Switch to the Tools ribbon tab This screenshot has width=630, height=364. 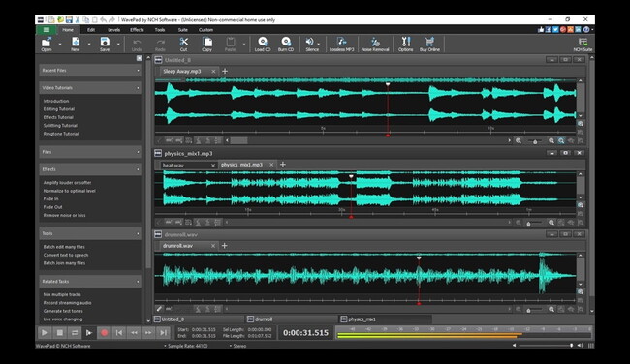coord(160,30)
